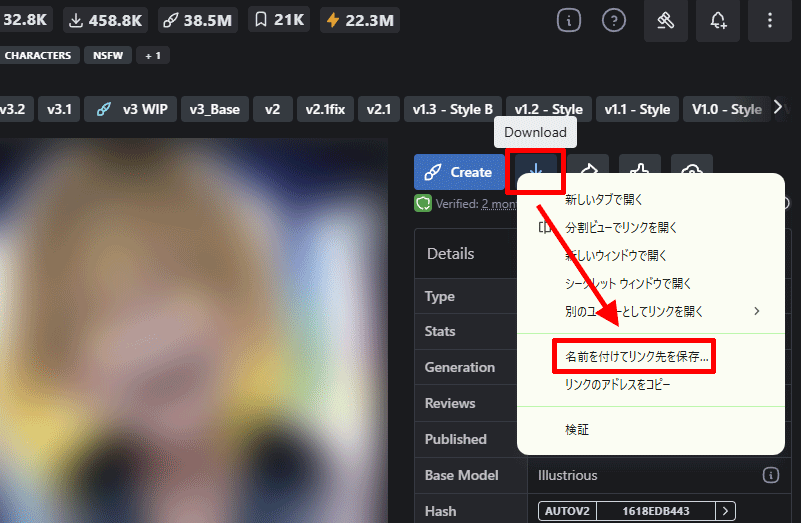Click the blue Create button
Image resolution: width=801 pixels, height=523 pixels.
459,172
